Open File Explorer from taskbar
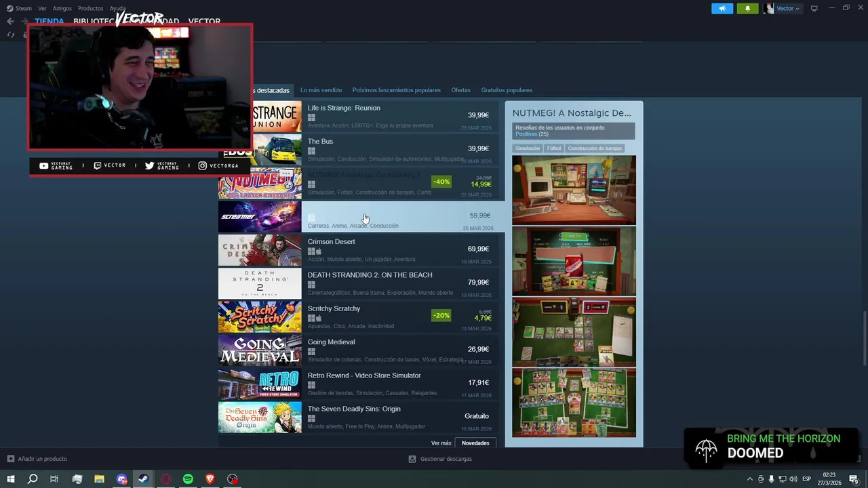 coord(99,479)
